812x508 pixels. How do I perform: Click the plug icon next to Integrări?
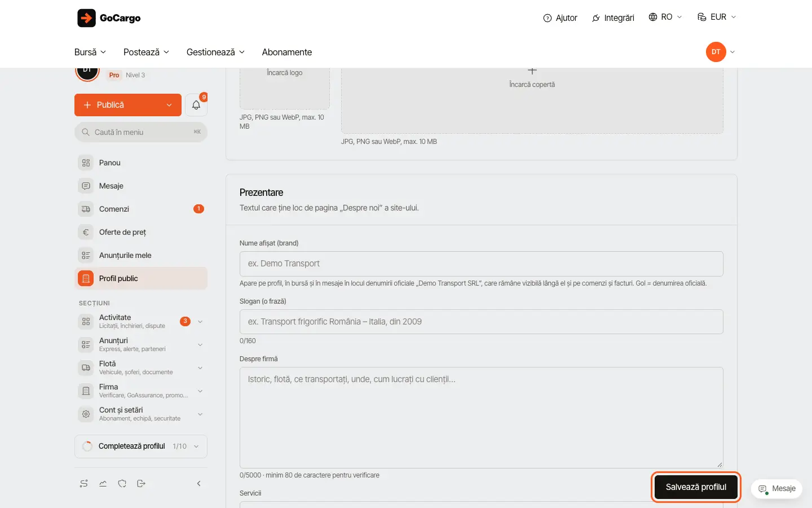[596, 18]
